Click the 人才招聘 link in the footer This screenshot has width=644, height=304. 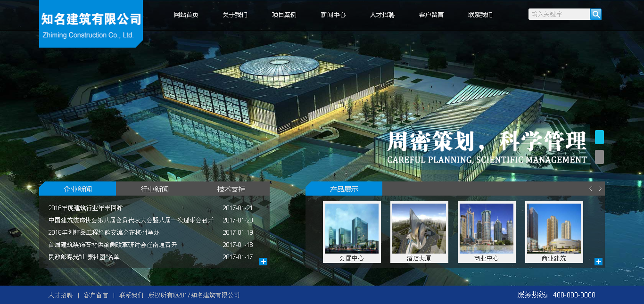pos(60,295)
